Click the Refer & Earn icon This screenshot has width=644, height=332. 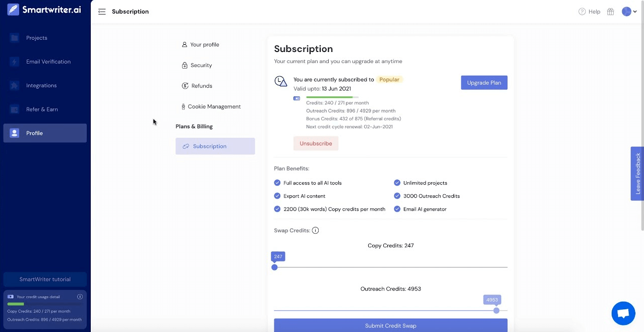coord(15,109)
